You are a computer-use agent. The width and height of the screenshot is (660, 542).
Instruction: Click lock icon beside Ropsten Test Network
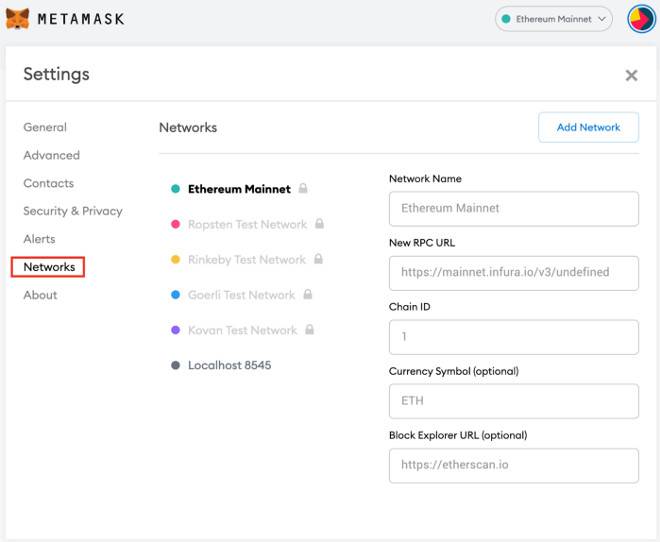(x=319, y=223)
